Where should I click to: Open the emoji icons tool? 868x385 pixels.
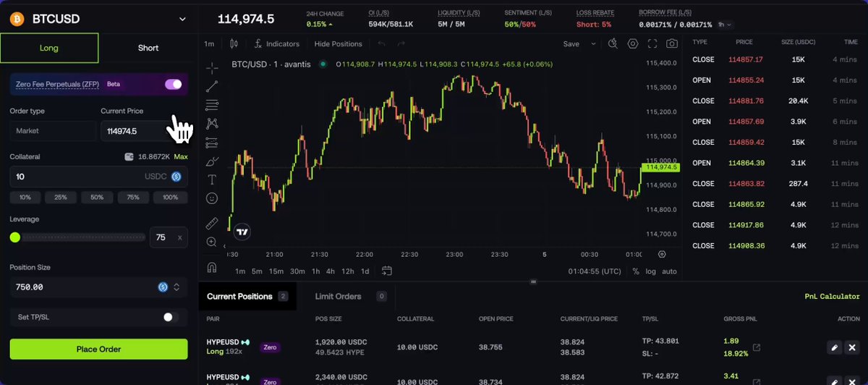(x=212, y=198)
